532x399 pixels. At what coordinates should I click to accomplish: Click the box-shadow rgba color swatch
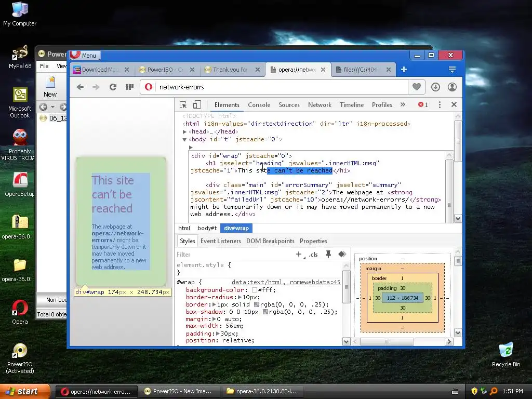pos(265,312)
